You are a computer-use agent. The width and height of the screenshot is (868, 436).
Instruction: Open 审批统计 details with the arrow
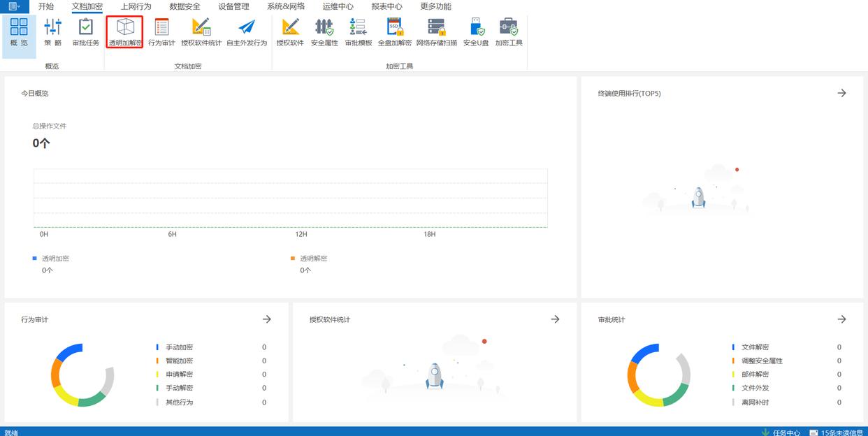pos(841,319)
